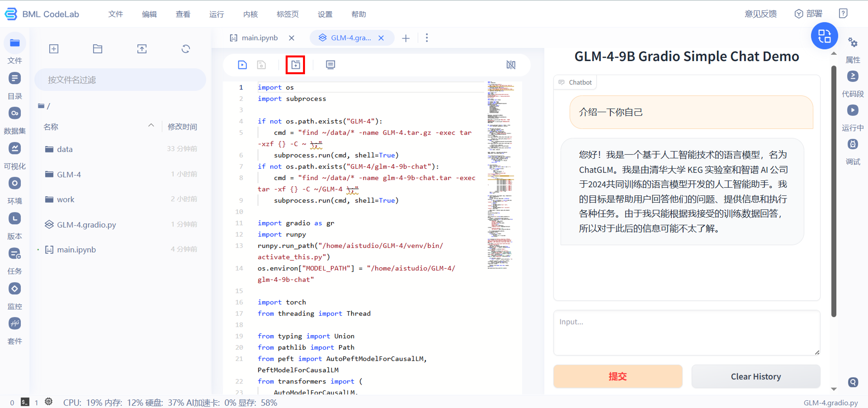Screen dimensions: 868x408
Task: Open the 内核 menu
Action: click(x=250, y=14)
